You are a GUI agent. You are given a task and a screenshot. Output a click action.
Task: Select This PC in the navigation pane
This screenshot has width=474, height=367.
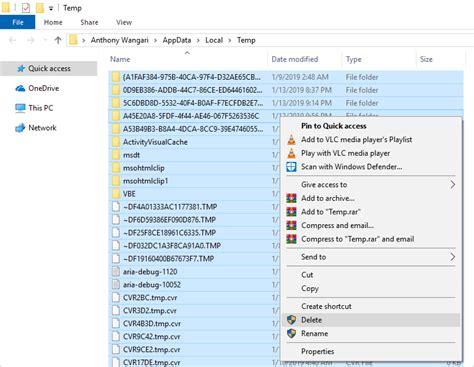point(41,108)
